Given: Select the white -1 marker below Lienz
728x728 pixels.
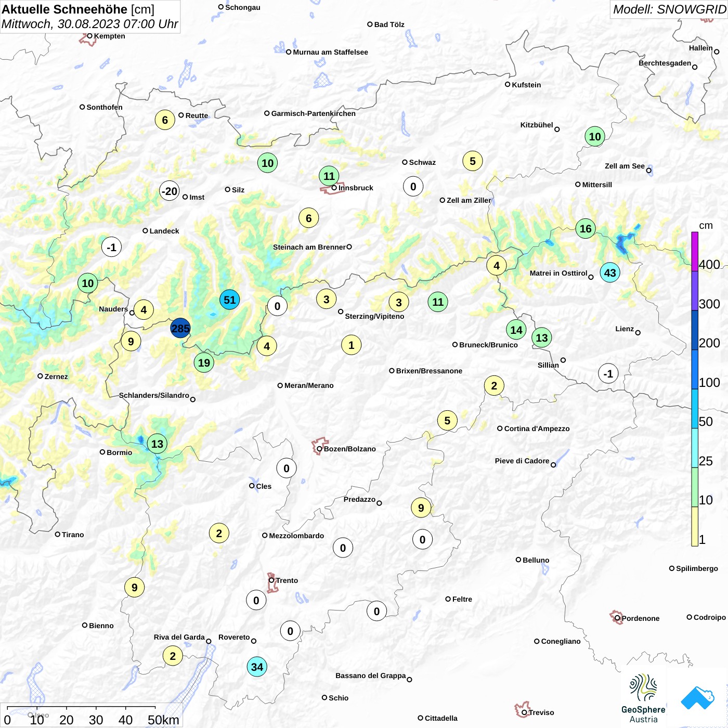Looking at the screenshot, I should coord(608,373).
